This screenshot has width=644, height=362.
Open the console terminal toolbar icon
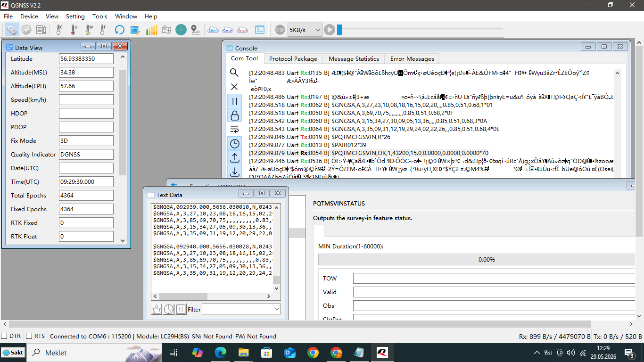[x=260, y=30]
